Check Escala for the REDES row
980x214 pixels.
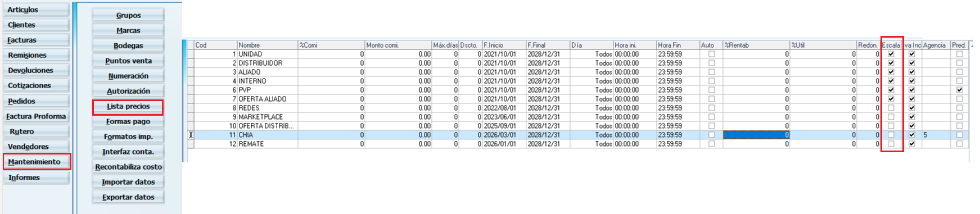(891, 108)
